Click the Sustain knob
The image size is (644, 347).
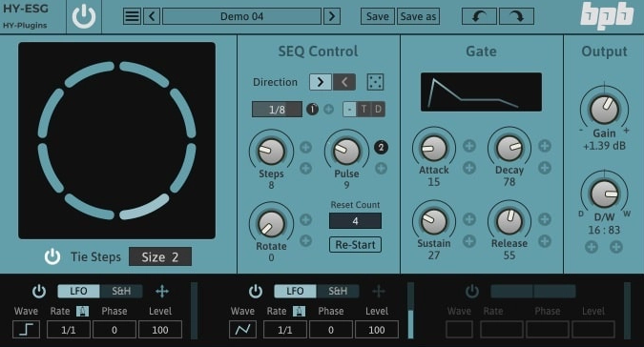click(434, 221)
